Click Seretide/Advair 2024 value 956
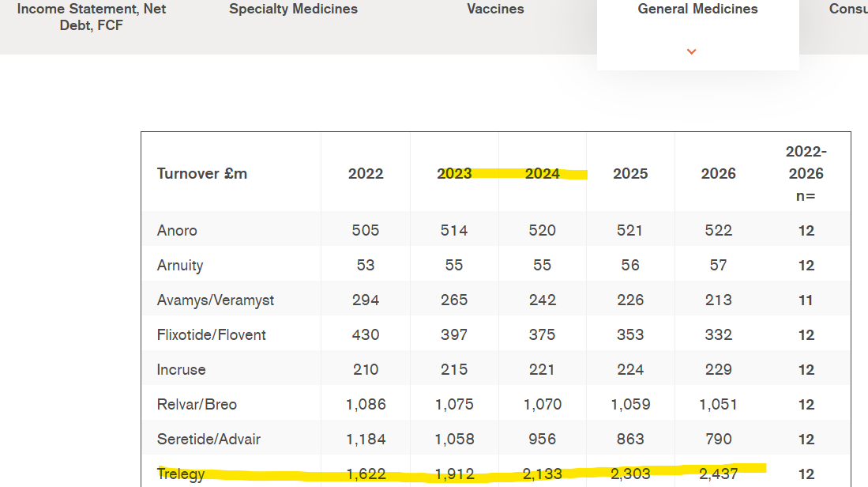Viewport: 868px width, 487px height. [x=542, y=440]
